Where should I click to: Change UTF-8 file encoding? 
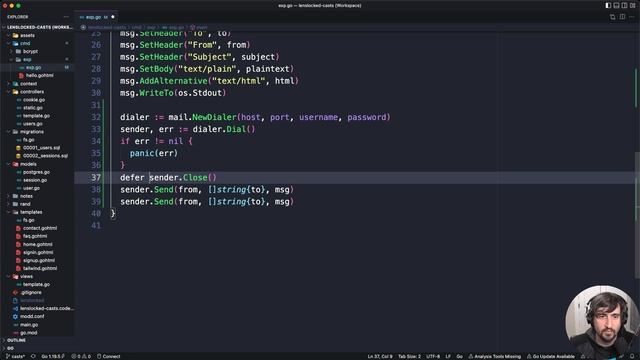click(433, 356)
